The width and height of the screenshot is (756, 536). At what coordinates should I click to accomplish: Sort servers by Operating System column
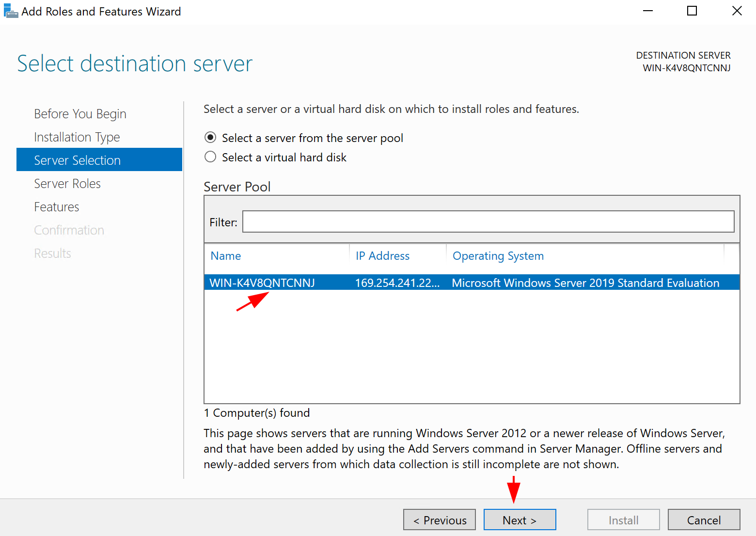498,255
